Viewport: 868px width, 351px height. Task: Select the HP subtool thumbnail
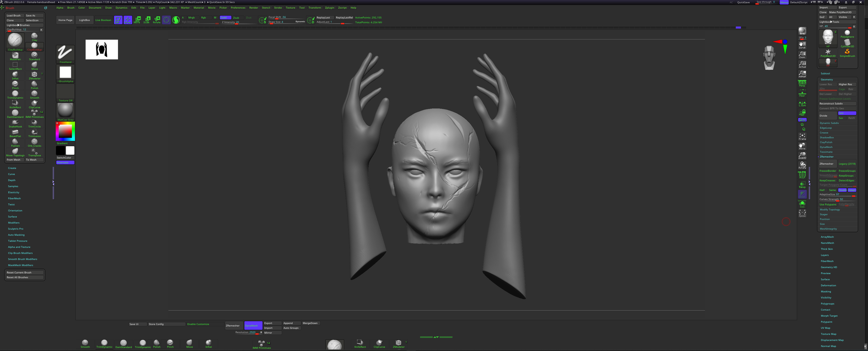[x=828, y=38]
